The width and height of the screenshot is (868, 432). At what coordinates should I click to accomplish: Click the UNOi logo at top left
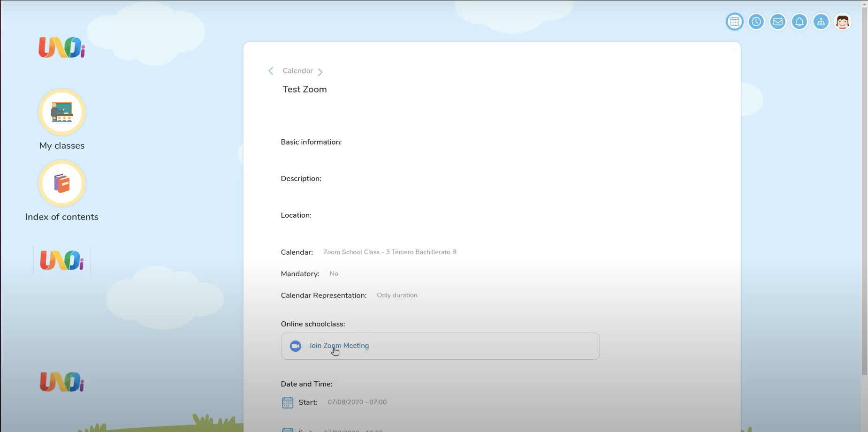point(62,47)
